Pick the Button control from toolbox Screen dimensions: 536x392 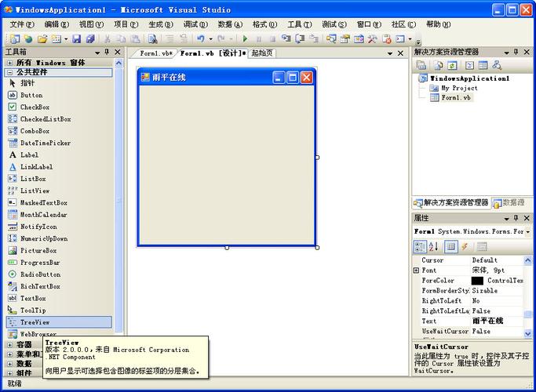(31, 96)
